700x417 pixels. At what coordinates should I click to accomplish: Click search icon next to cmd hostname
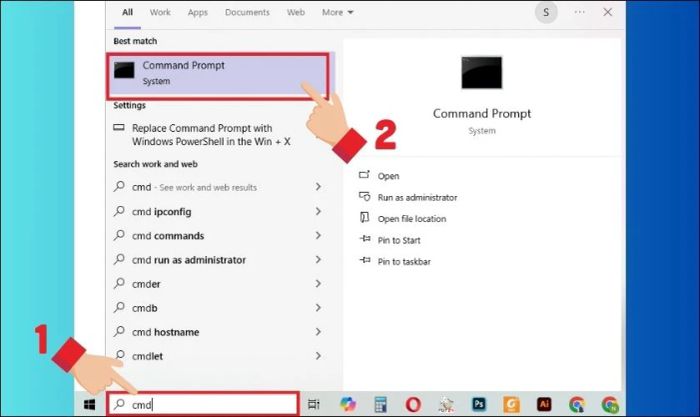click(x=119, y=331)
